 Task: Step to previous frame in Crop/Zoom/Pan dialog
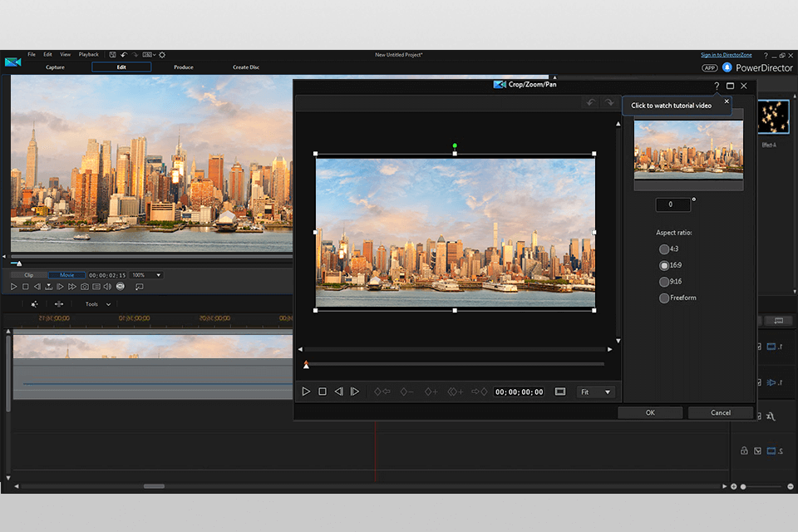tap(338, 392)
